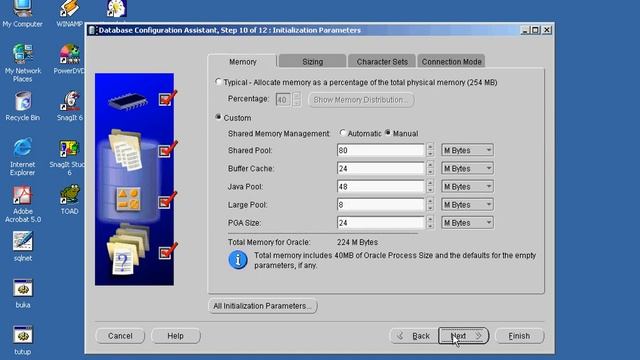Launch TOAD desktop shortcut
Screen dimensions: 640x360
point(69,200)
